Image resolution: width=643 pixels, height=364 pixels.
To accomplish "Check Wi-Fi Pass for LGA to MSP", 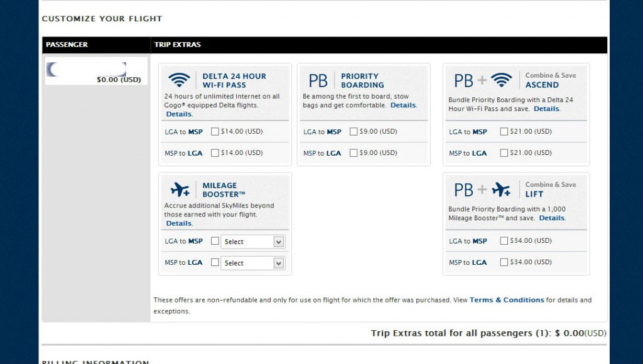I will click(215, 132).
